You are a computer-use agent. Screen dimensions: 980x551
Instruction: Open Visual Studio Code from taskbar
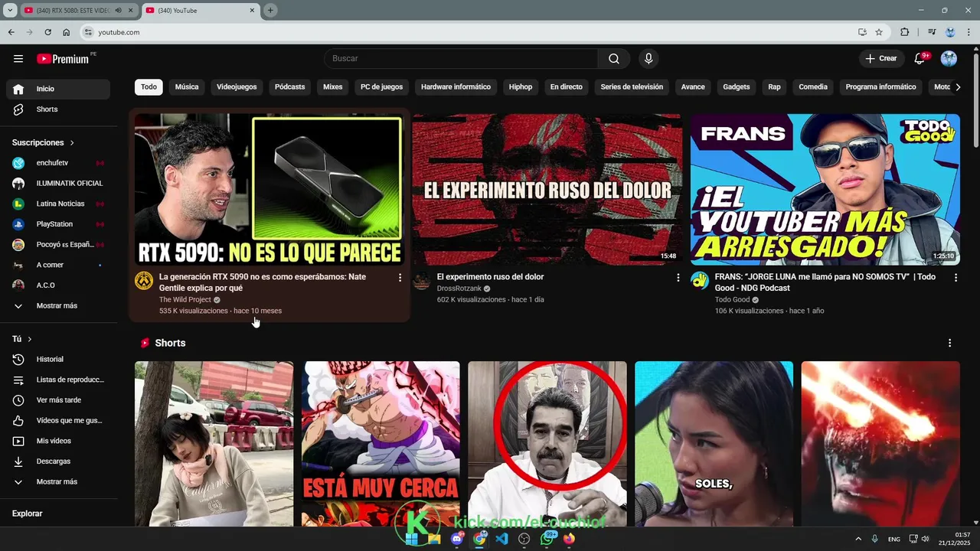501,539
